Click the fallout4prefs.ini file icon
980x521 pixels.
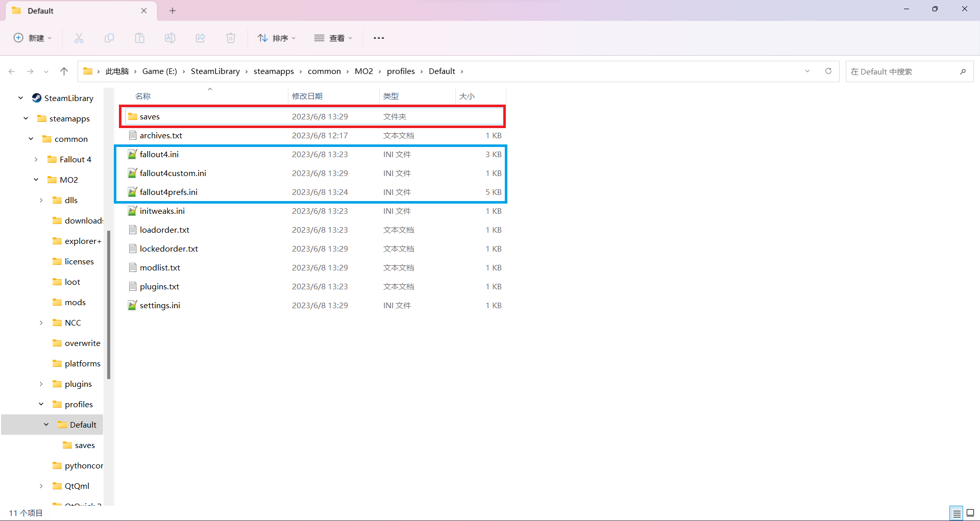click(132, 192)
